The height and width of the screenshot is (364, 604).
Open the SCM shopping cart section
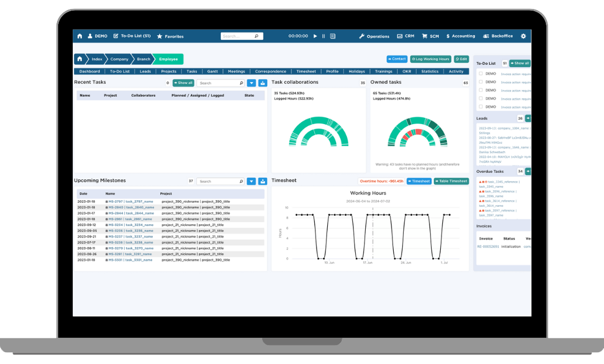[430, 36]
